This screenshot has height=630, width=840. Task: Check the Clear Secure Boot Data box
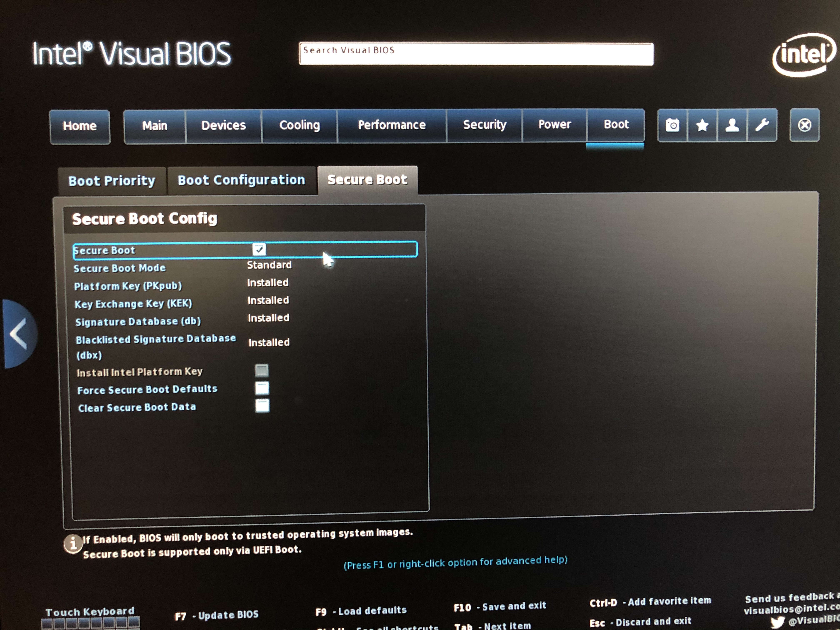tap(262, 406)
